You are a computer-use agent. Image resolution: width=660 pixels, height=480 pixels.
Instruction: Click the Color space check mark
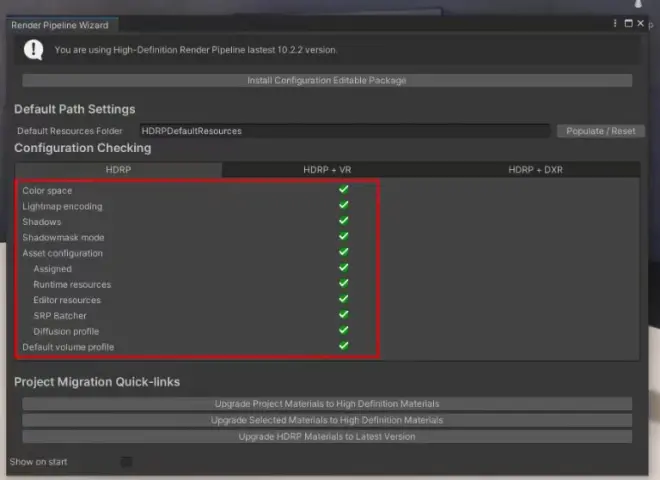(344, 189)
